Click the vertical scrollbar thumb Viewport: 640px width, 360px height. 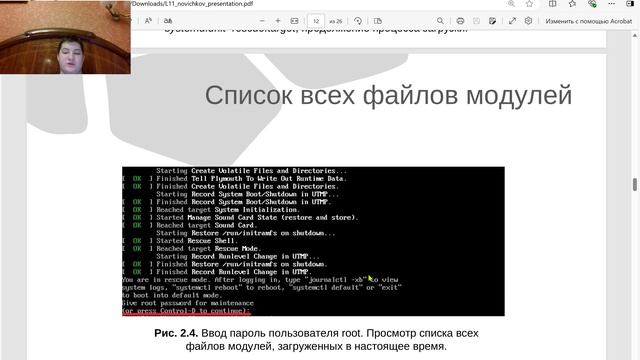click(x=635, y=184)
